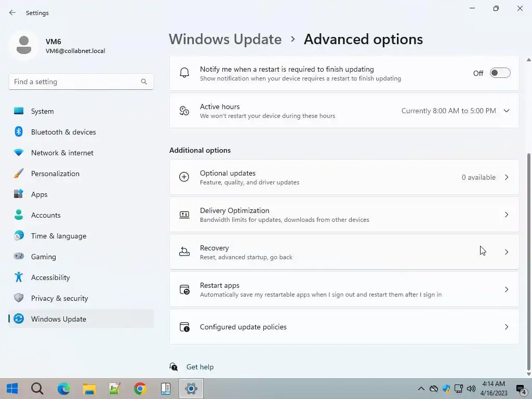Click Currently 8:00 AM to 5:00 PM text
This screenshot has width=532, height=399.
pos(448,111)
